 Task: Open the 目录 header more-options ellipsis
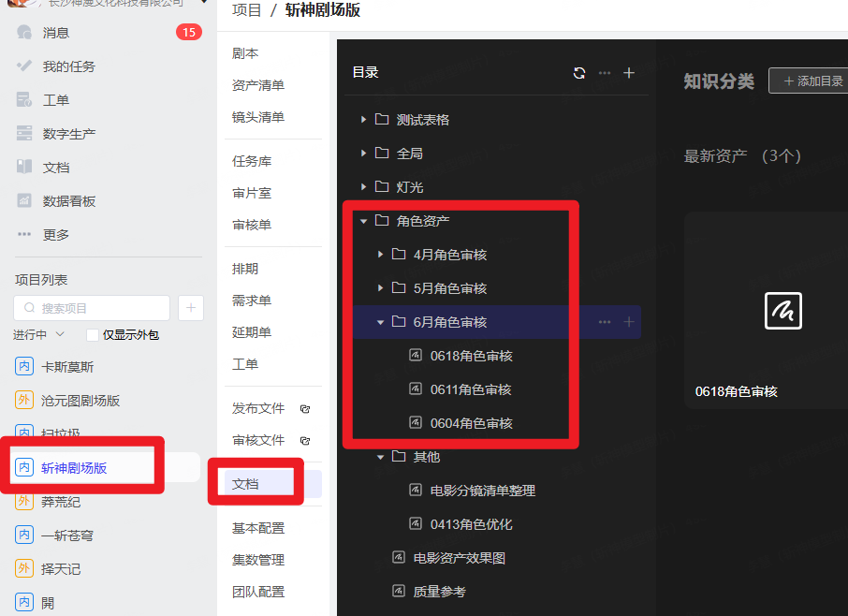(605, 73)
